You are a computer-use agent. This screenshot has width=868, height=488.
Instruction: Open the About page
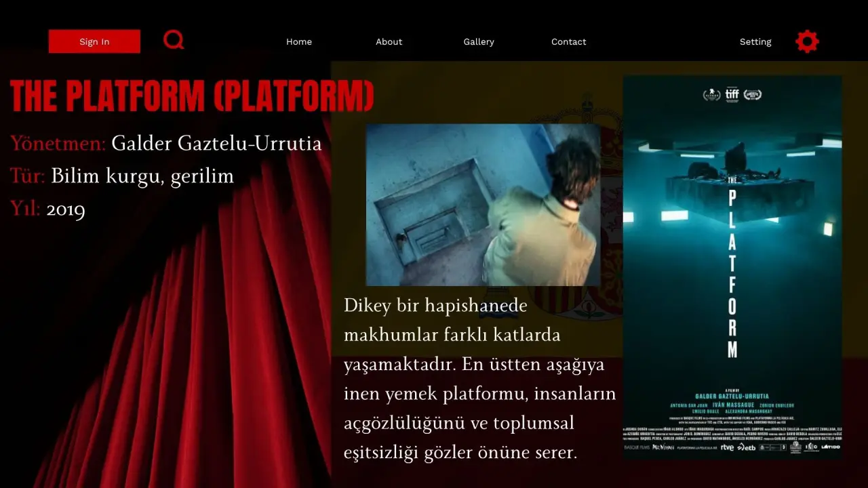click(x=389, y=41)
